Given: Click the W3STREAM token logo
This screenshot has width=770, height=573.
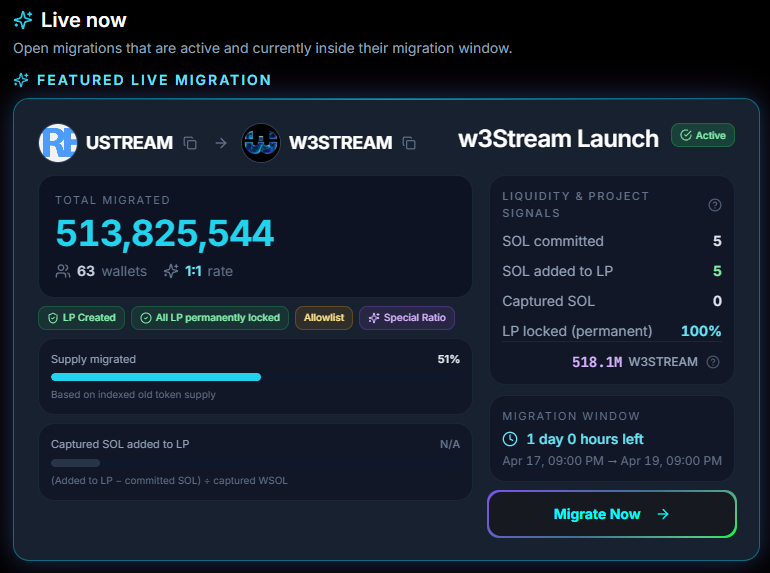Looking at the screenshot, I should 261,143.
